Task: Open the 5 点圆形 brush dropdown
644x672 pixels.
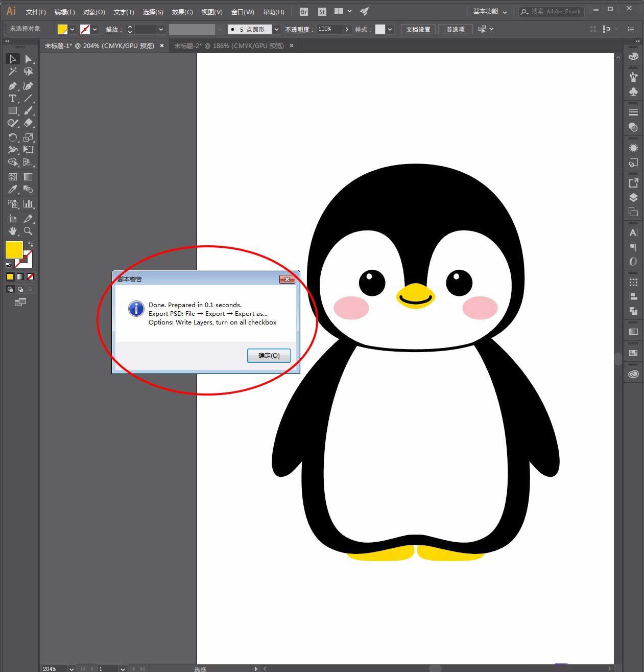Action: pos(276,29)
